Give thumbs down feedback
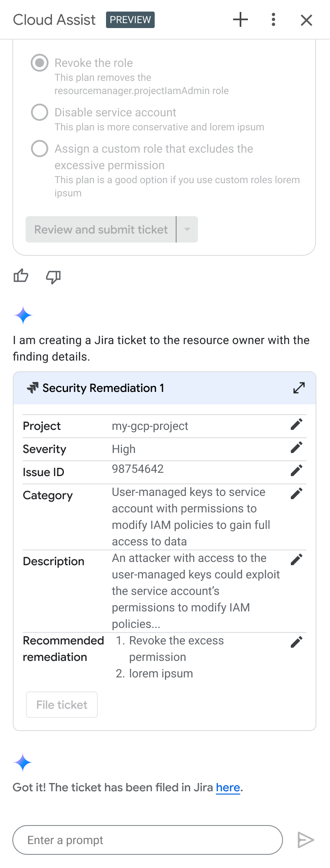 coord(53,277)
